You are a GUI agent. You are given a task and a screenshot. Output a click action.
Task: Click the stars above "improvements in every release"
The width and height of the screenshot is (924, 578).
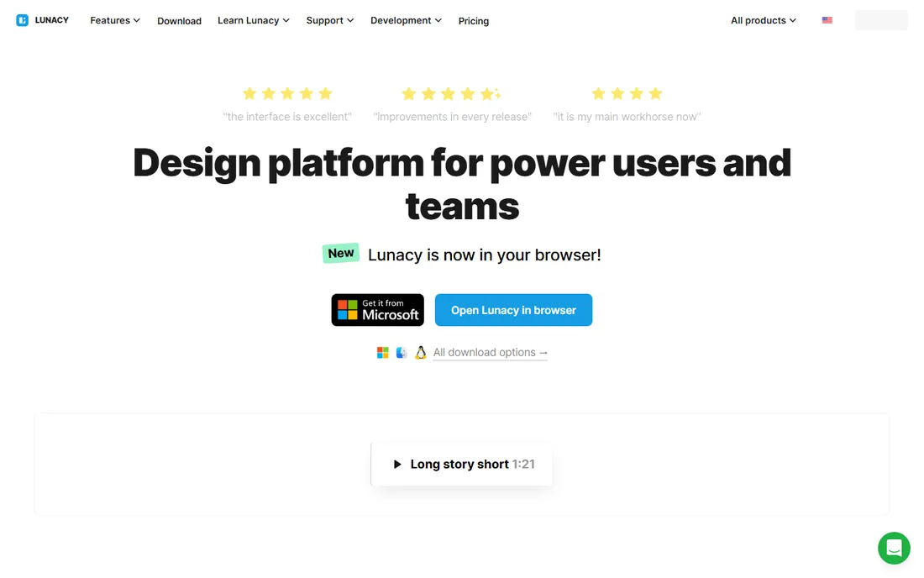(451, 94)
